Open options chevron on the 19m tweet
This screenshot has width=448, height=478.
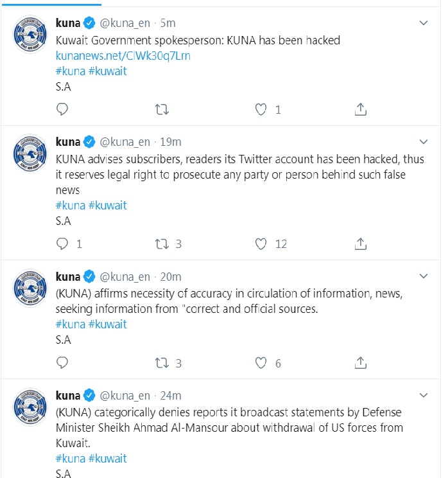(x=424, y=141)
